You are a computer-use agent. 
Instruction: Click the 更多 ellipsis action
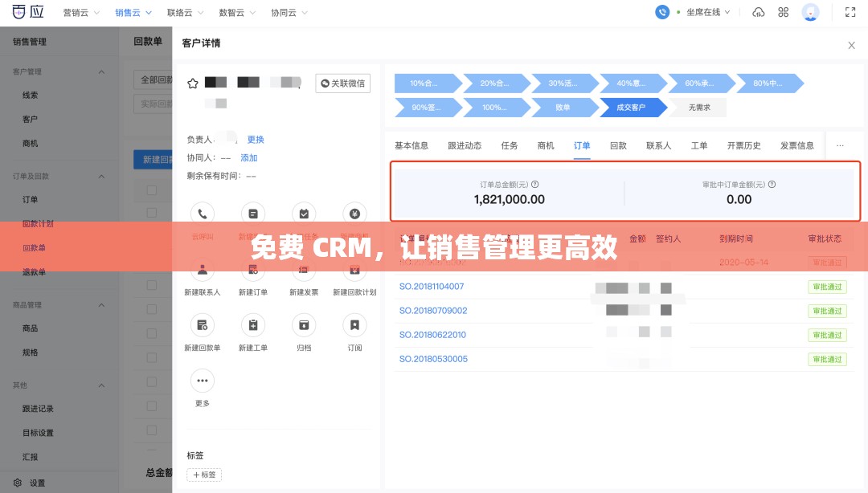203,381
